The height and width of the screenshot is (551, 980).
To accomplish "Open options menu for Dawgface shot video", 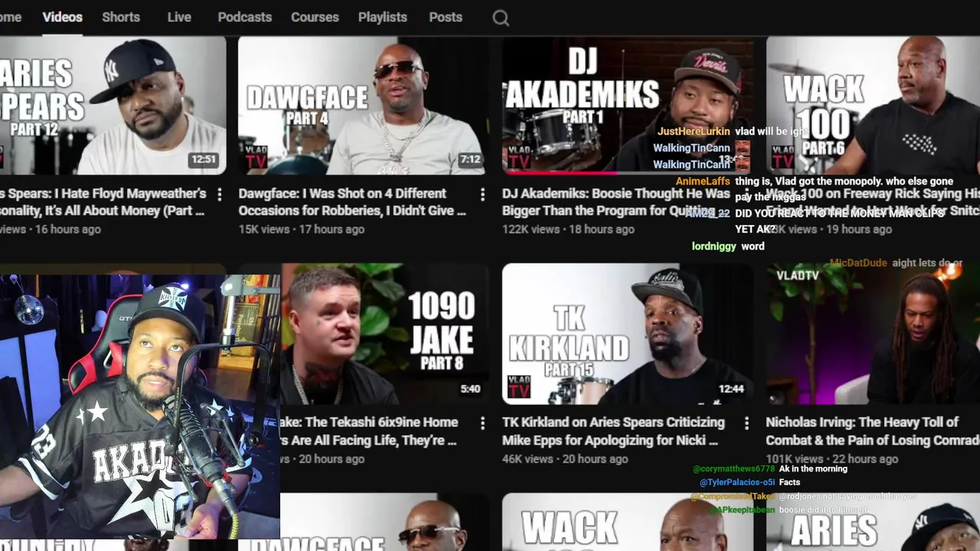I will coord(482,195).
